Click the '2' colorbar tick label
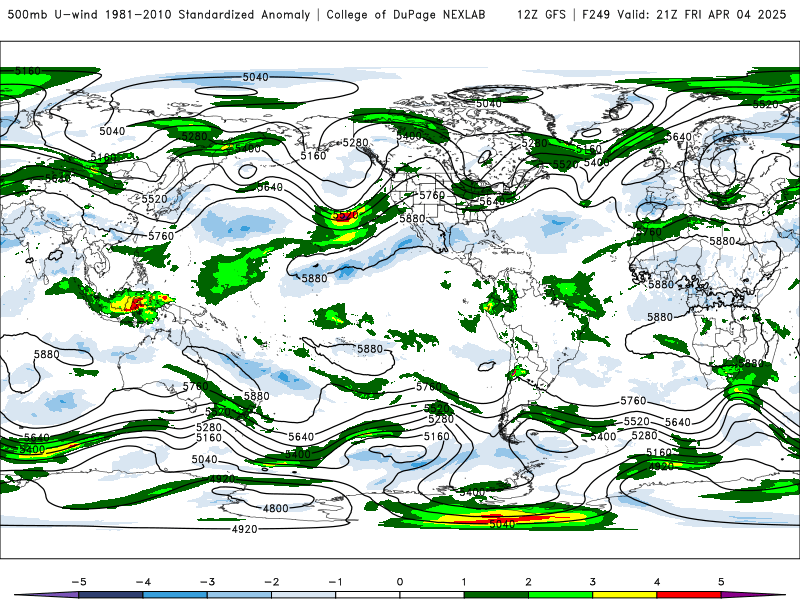 pyautogui.click(x=529, y=582)
